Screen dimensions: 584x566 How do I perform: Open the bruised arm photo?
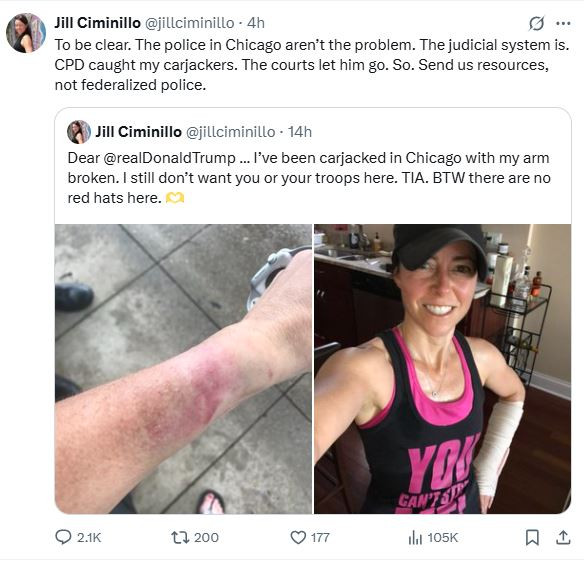click(183, 369)
